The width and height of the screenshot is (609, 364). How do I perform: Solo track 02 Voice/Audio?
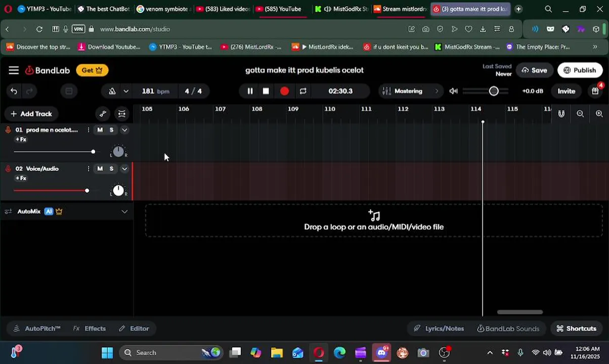point(111,169)
